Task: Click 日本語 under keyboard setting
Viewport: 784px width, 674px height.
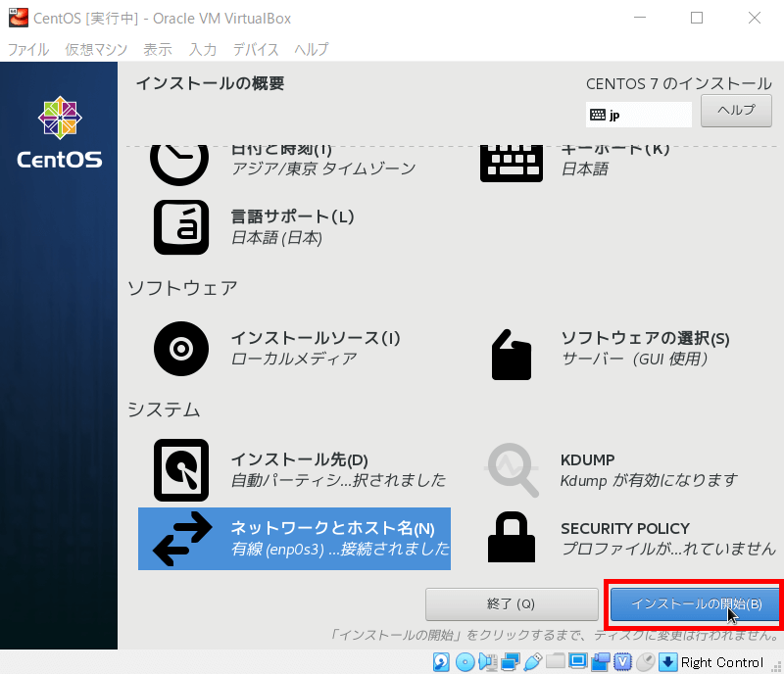Action: click(x=585, y=169)
